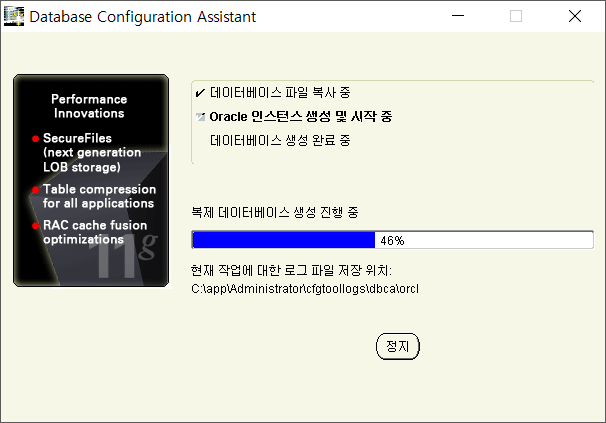Click the in-progress icon beside Oracle 인스턴스 생성
This screenshot has height=423, width=606.
(x=200, y=117)
